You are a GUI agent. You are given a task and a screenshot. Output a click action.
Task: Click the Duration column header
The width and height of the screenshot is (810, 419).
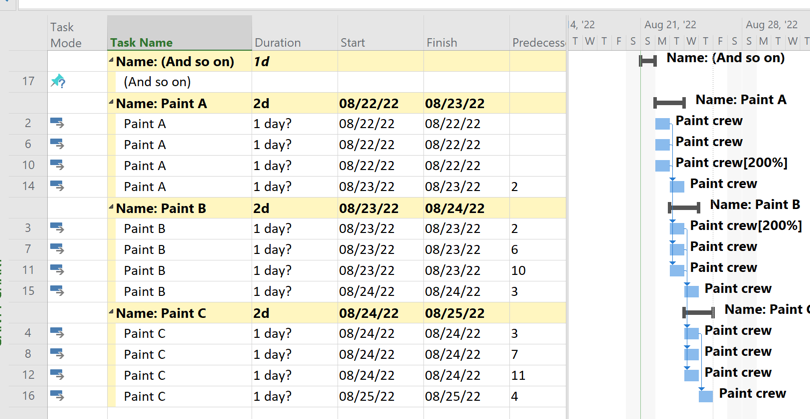click(277, 43)
